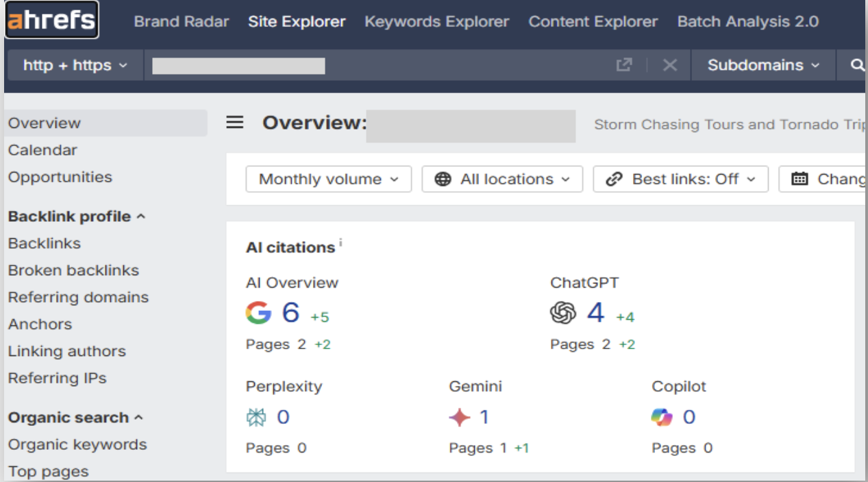Click the AI citations heading
868x482 pixels.
click(x=290, y=248)
